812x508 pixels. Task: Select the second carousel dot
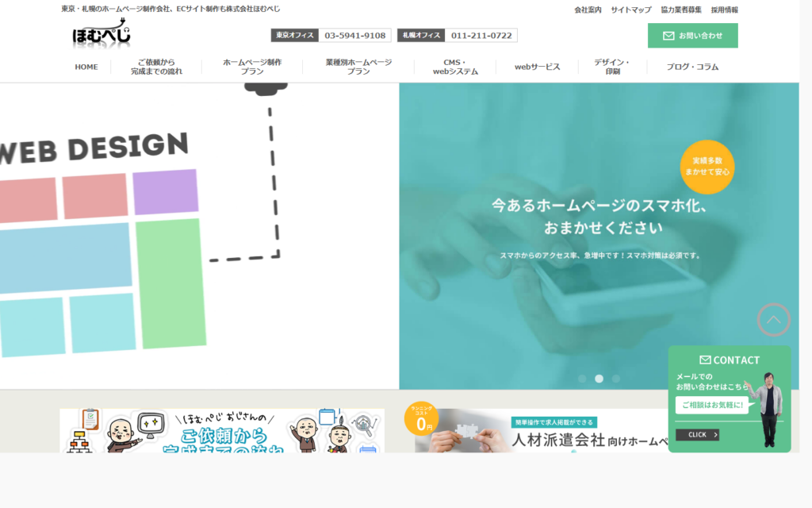tap(599, 379)
